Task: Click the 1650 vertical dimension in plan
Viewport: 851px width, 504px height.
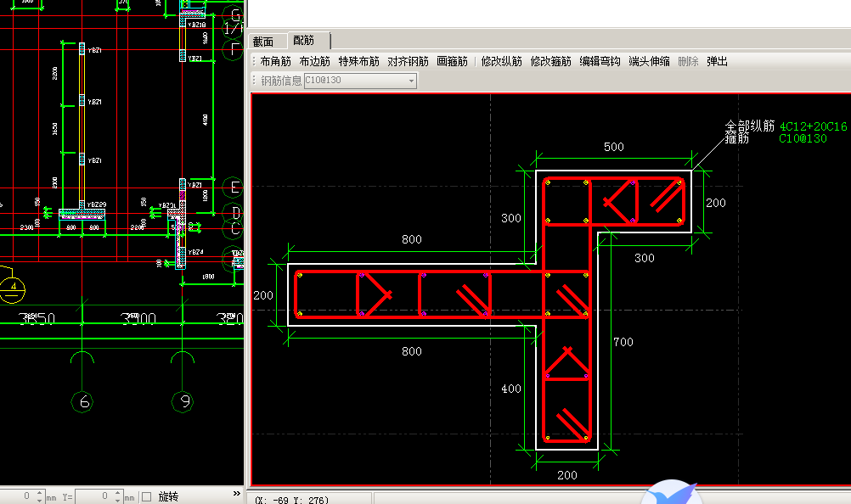Action: pos(55,129)
